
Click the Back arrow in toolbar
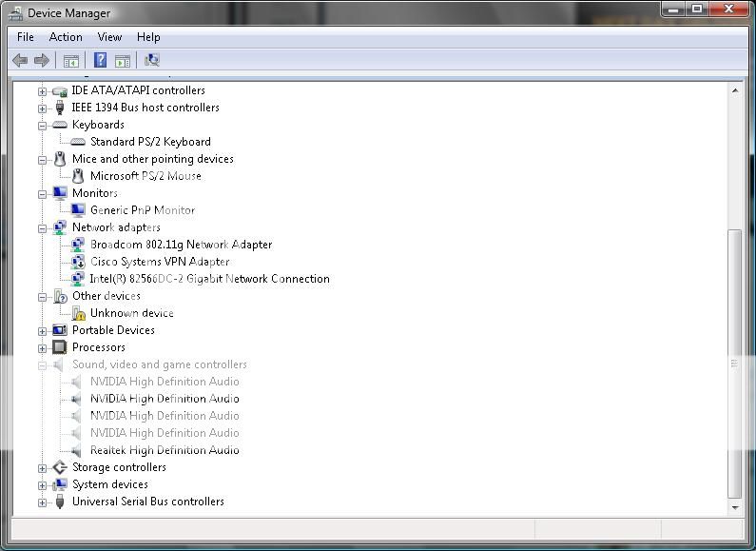pos(20,60)
